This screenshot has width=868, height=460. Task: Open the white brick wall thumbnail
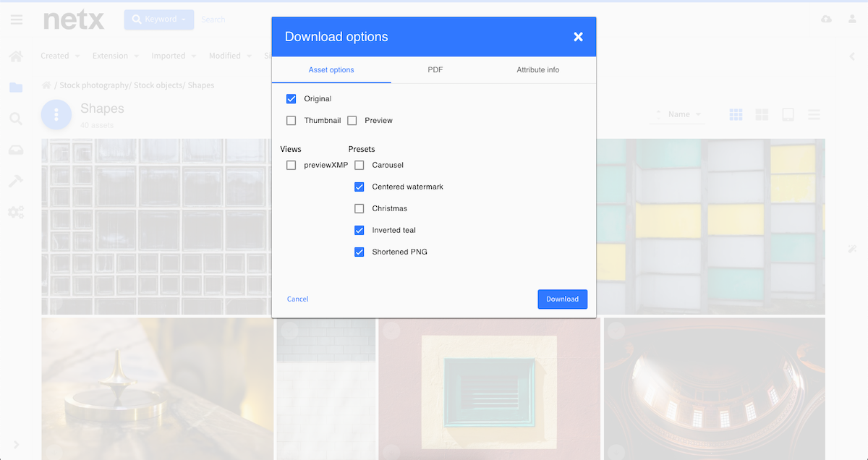point(326,389)
